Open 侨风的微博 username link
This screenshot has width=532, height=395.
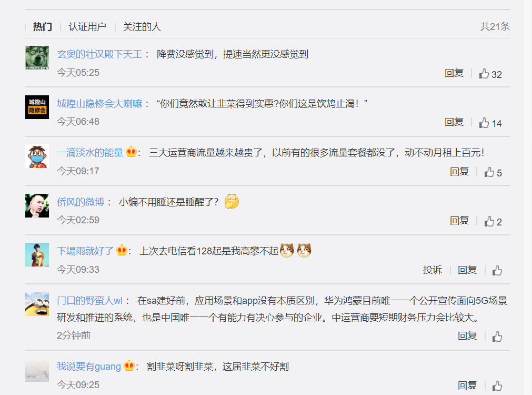(x=81, y=202)
